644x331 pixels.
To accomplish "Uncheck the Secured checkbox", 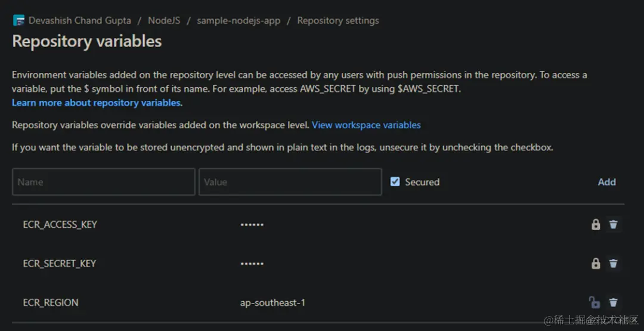I will coord(395,181).
